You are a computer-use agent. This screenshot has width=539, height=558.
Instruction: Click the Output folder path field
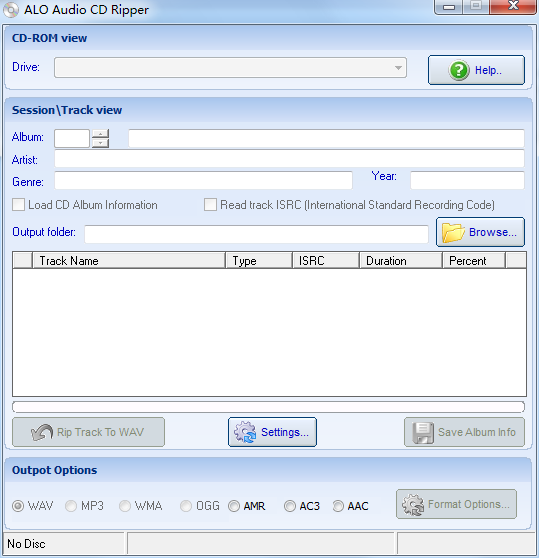click(x=256, y=234)
